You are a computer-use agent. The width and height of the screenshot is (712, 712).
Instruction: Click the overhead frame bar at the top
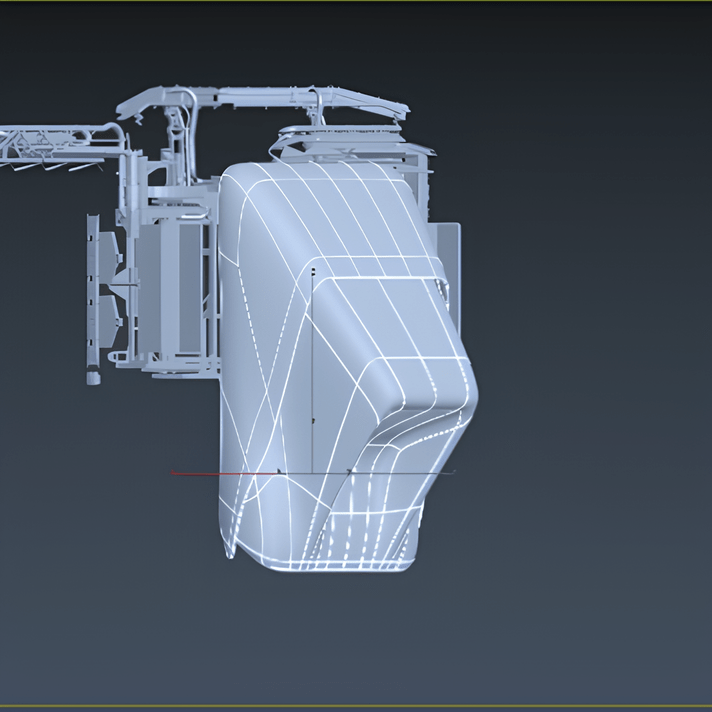(260, 96)
